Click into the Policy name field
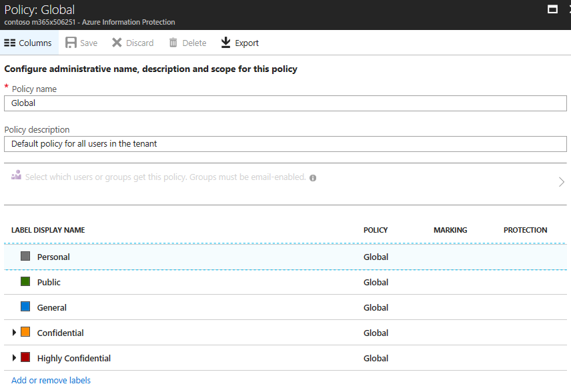 pyautogui.click(x=285, y=103)
